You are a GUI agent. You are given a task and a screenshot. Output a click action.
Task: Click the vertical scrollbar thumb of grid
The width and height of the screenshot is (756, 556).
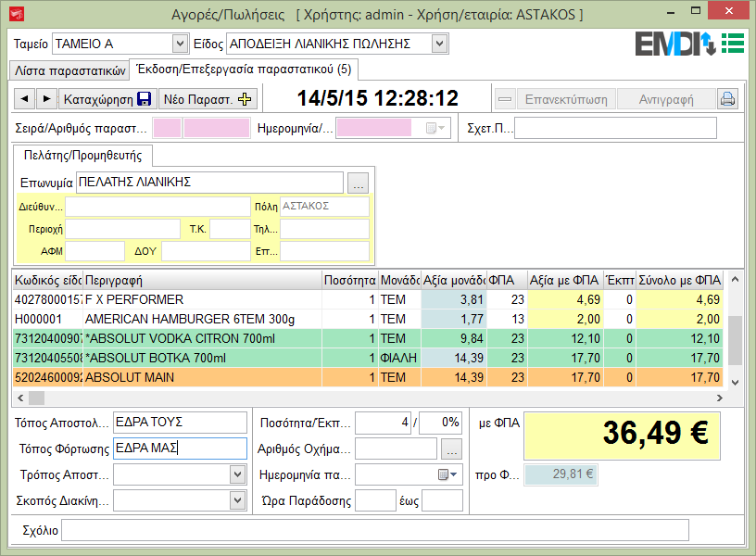point(735,340)
